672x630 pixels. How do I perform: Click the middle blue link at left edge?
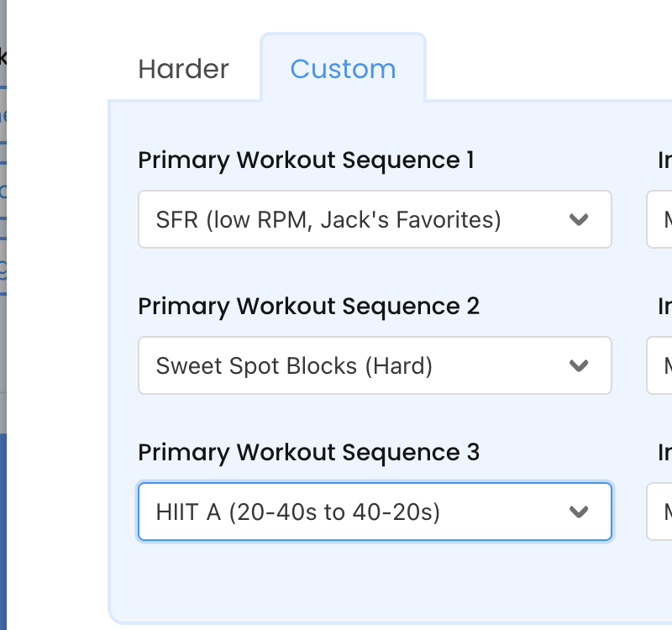pos(3,191)
